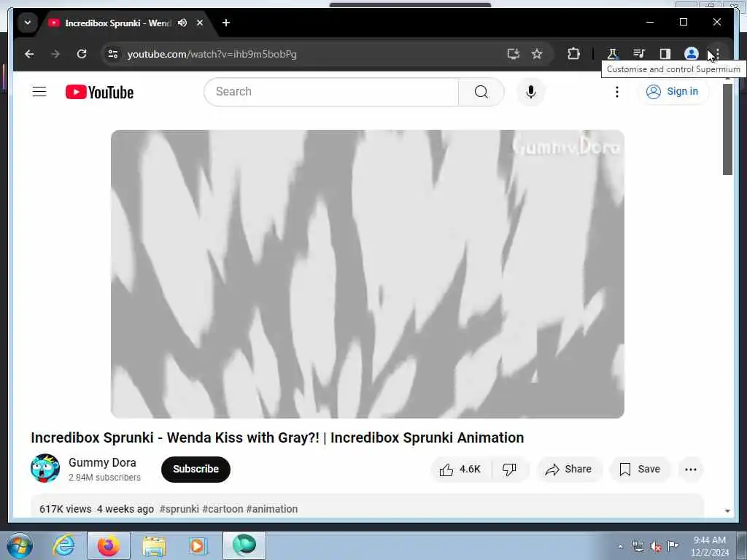Click the YouTube Search field
Screen dimensions: 747x560
point(331,91)
